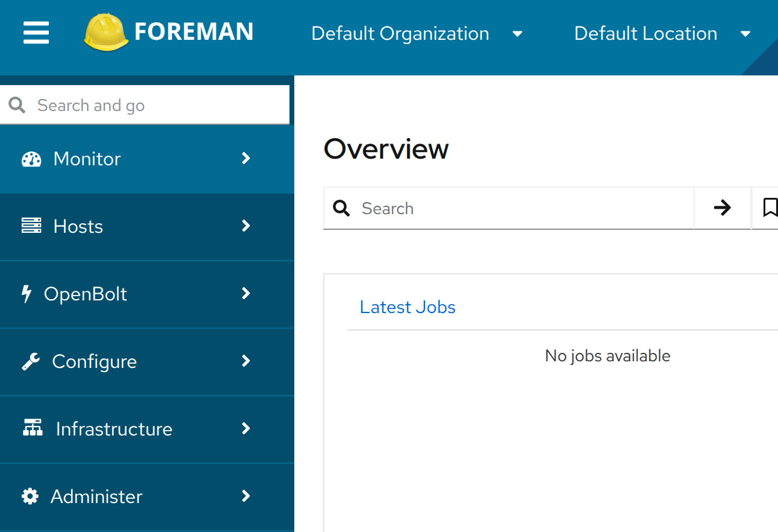Viewport: 778px width, 532px height.
Task: Click the Search and go input field
Action: coord(121,104)
